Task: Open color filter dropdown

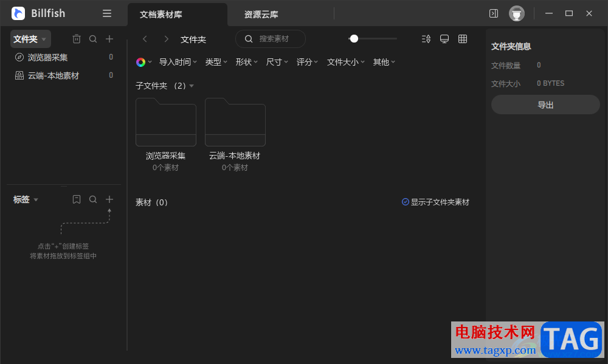Action: coord(144,62)
